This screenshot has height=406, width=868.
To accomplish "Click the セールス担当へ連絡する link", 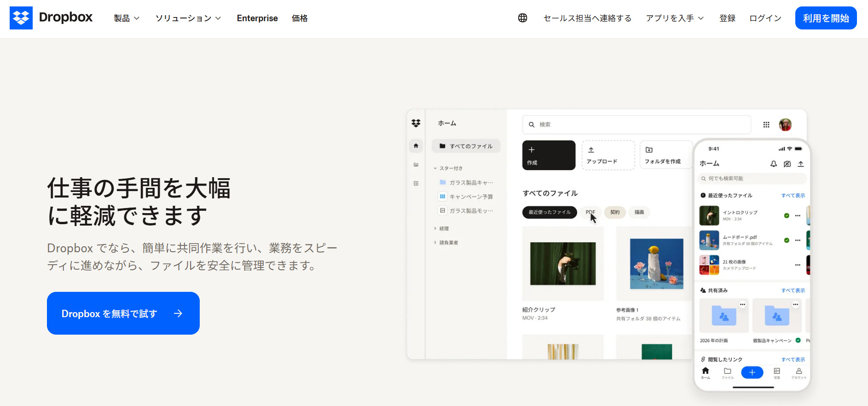I will coord(587,18).
